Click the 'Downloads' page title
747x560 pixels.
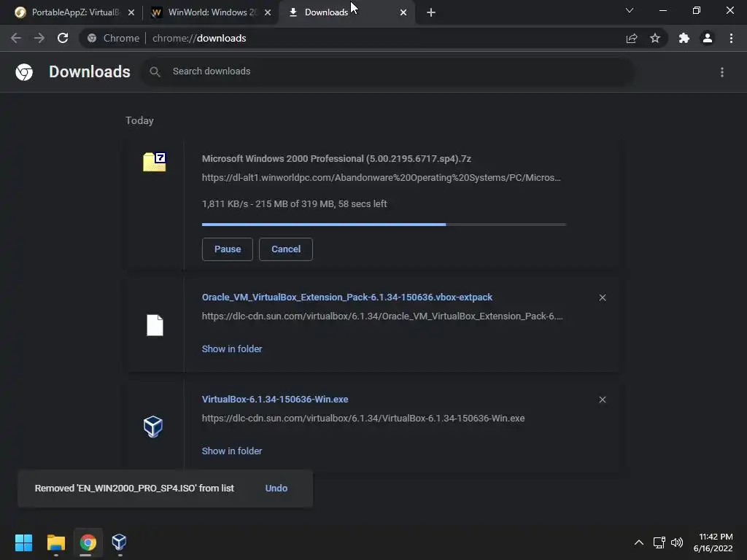click(90, 71)
